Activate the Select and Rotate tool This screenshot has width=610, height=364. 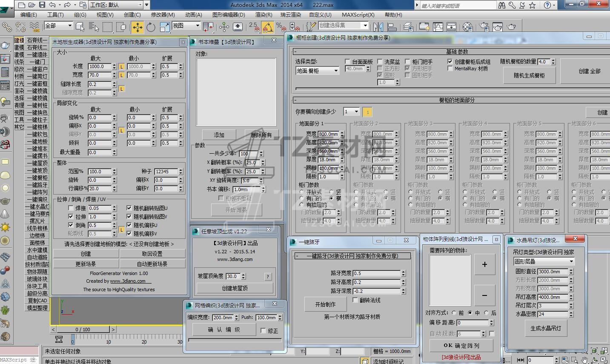tap(151, 27)
